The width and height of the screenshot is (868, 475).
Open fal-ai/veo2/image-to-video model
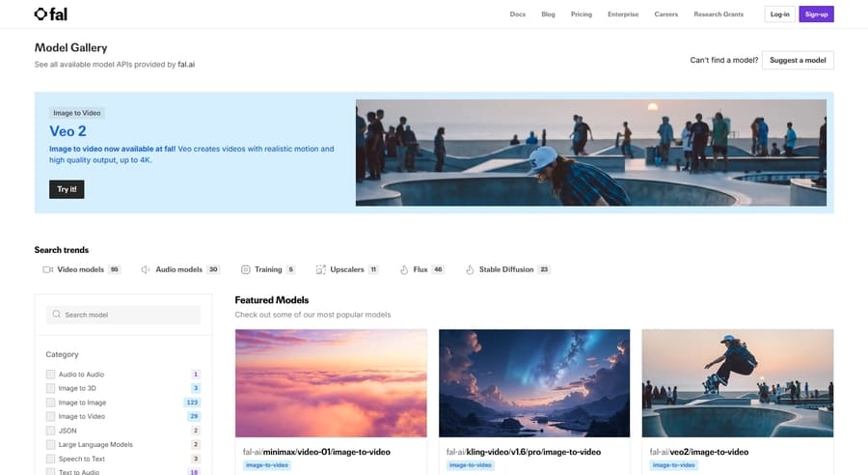click(699, 452)
